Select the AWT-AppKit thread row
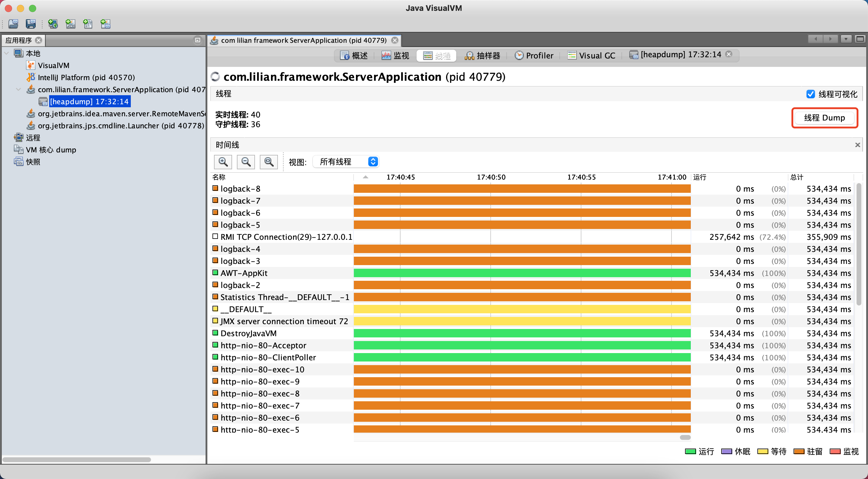Image resolution: width=868 pixels, height=479 pixels. [532, 273]
